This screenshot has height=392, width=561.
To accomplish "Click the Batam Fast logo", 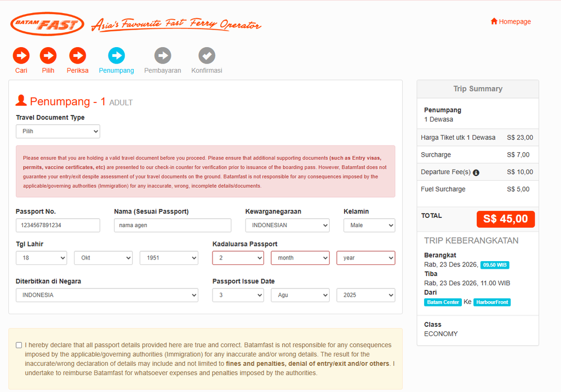I will (x=47, y=24).
